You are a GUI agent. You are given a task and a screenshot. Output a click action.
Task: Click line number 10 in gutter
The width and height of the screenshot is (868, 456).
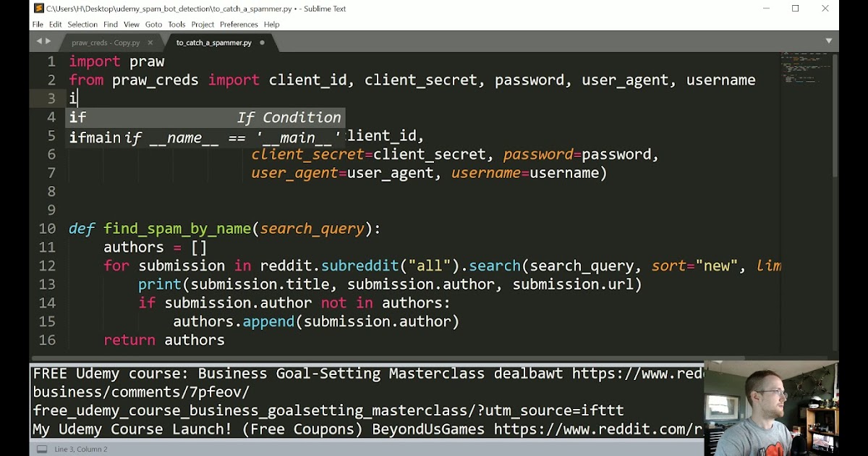pos(47,229)
